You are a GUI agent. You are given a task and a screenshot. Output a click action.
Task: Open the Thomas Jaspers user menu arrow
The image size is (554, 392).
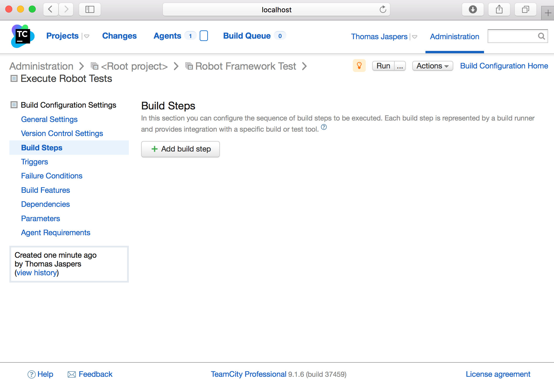coord(415,37)
